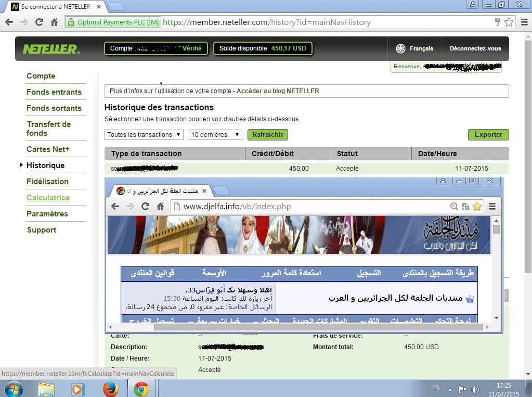532x397 pixels.
Task: Reload the NETELLER page
Action: [x=40, y=22]
